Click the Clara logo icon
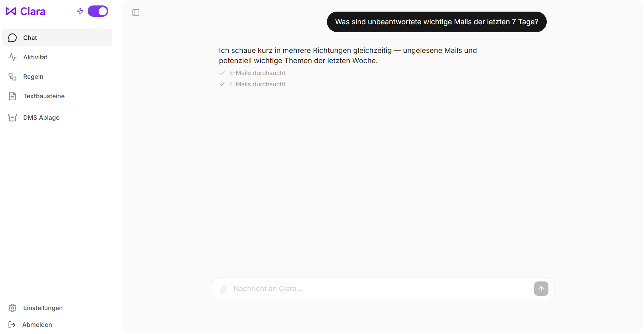 tap(11, 12)
